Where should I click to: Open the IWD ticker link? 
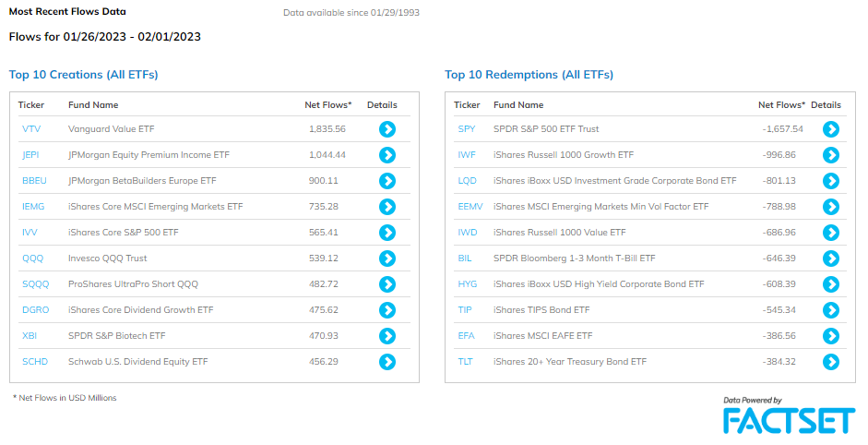[468, 233]
